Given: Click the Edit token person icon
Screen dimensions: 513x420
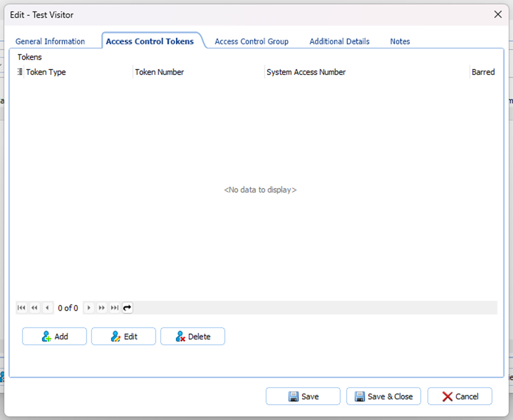Looking at the screenshot, I should coord(115,336).
